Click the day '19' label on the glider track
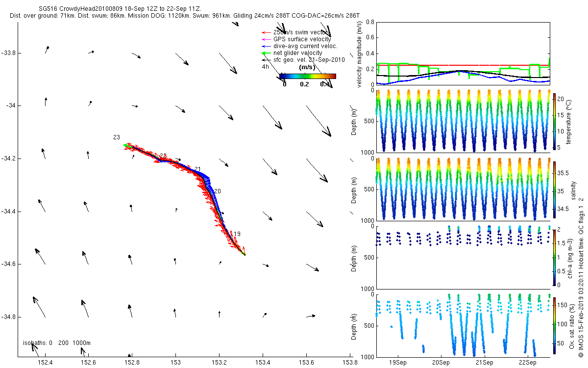The image size is (588, 368). pyautogui.click(x=237, y=234)
